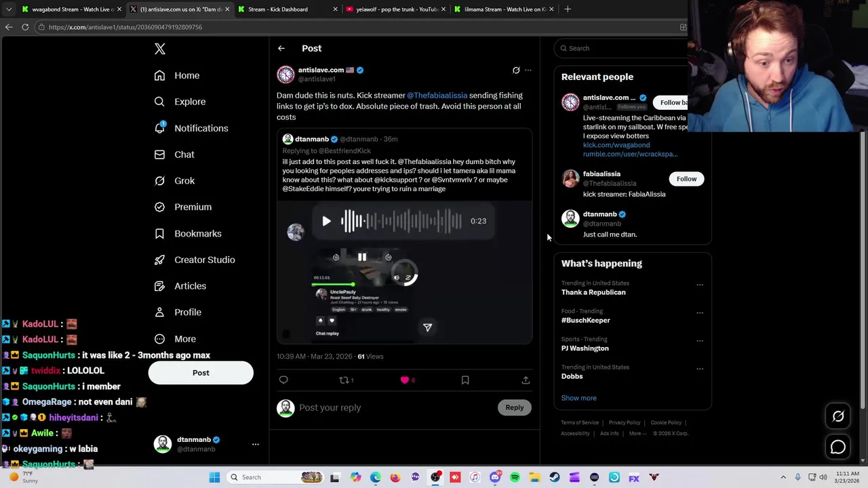Open the floating chat messages button
Screen dimensions: 868x488
[x=838, y=447]
